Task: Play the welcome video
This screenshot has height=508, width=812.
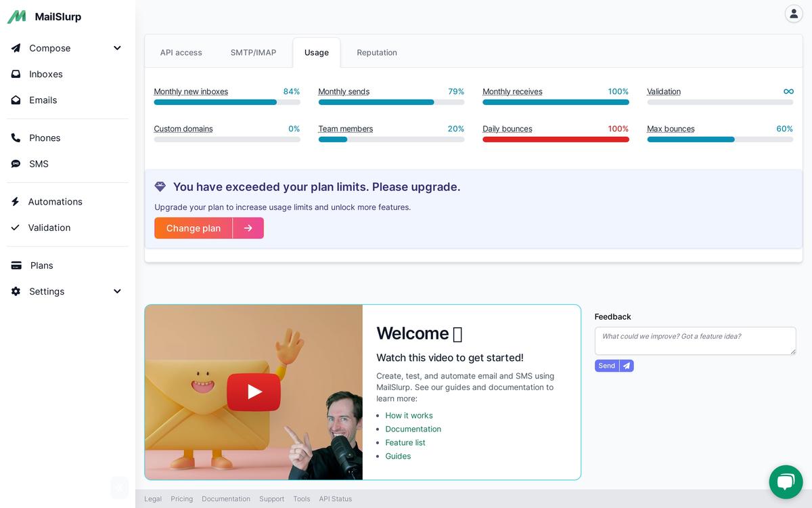Action: pyautogui.click(x=254, y=391)
